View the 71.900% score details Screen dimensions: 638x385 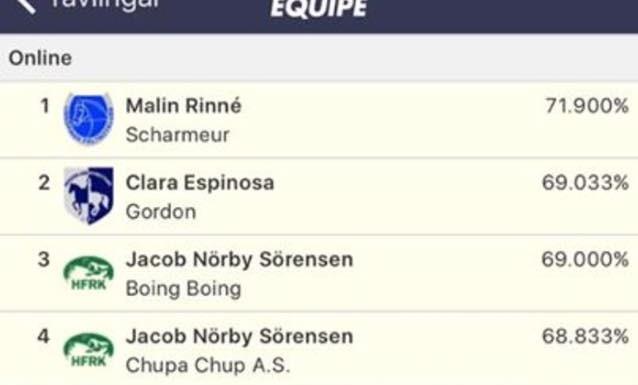587,106
